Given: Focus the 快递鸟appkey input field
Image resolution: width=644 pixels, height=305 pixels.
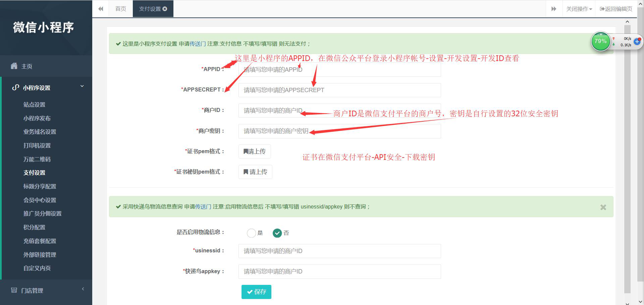Looking at the screenshot, I should tap(339, 271).
